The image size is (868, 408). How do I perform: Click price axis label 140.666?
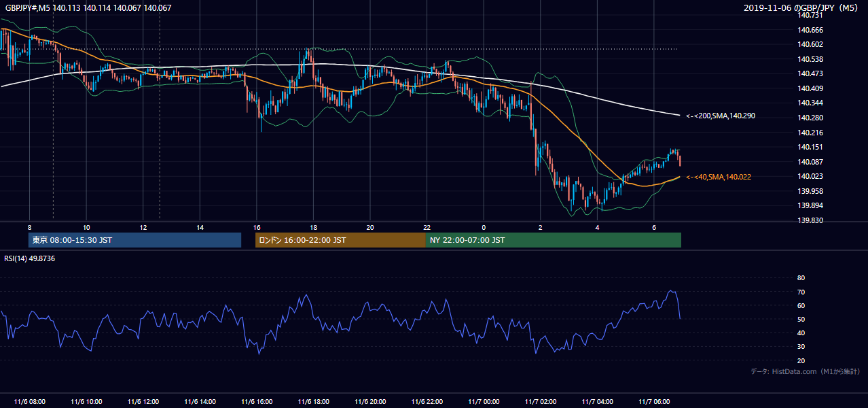click(811, 30)
